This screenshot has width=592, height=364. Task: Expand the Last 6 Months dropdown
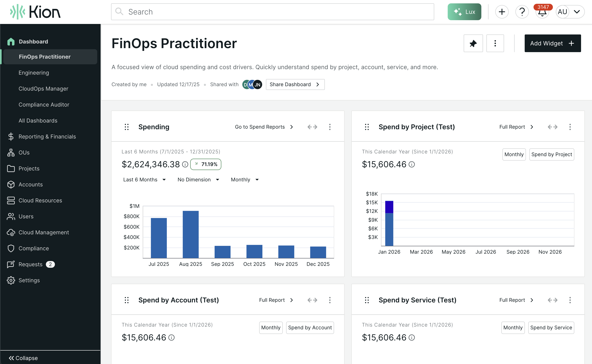[x=144, y=180]
